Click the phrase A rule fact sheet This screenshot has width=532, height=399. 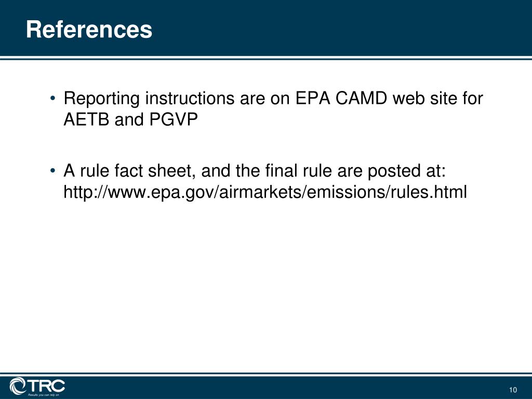[x=129, y=171]
